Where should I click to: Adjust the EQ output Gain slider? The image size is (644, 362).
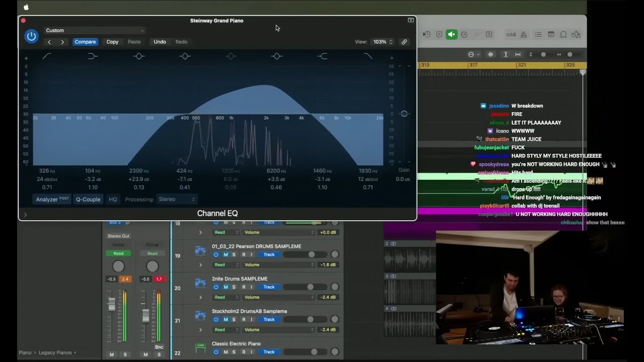click(404, 114)
